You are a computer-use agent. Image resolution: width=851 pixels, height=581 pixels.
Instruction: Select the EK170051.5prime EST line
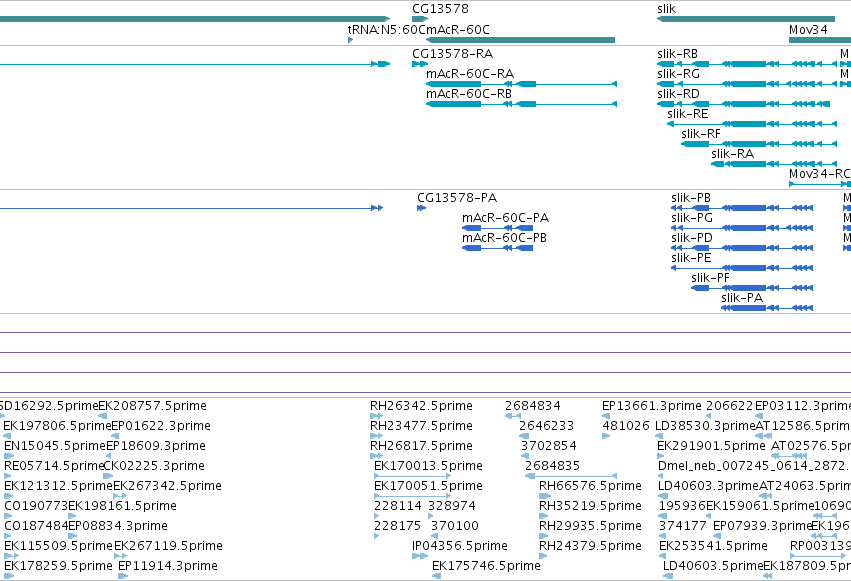point(412,496)
